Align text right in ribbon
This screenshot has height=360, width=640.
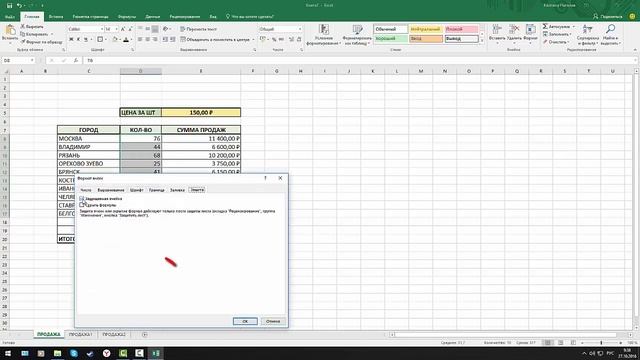tap(155, 40)
